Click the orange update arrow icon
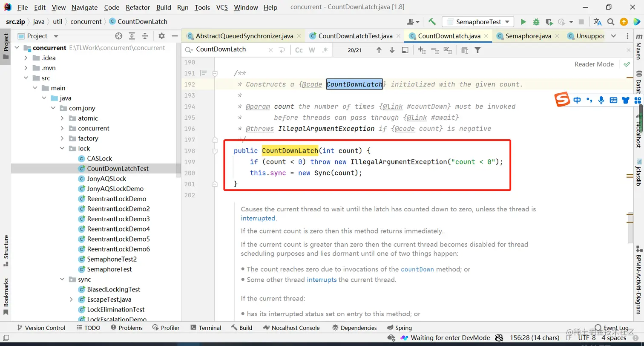This screenshot has width=644, height=346. [x=624, y=22]
